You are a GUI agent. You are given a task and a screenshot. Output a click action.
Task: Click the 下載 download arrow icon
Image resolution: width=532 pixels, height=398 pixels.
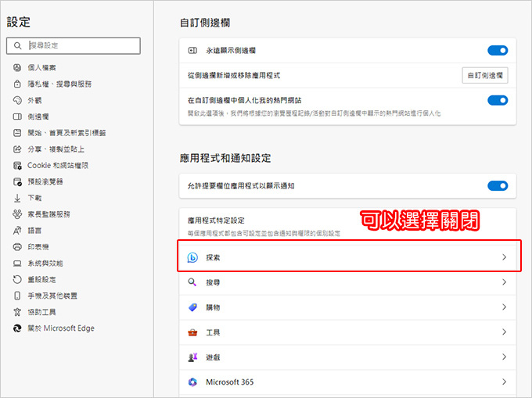pyautogui.click(x=17, y=198)
